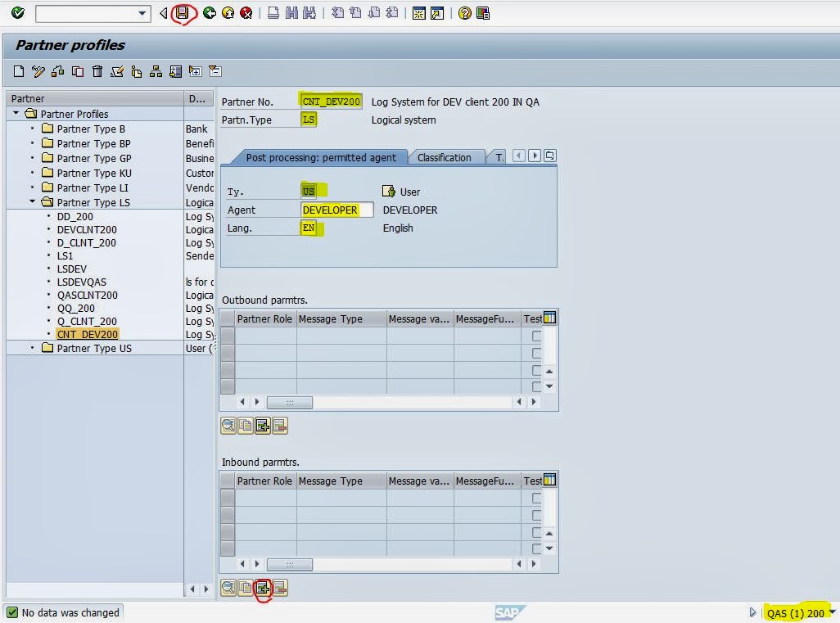
Task: Open Help via yellow question mark icon
Action: tap(464, 13)
